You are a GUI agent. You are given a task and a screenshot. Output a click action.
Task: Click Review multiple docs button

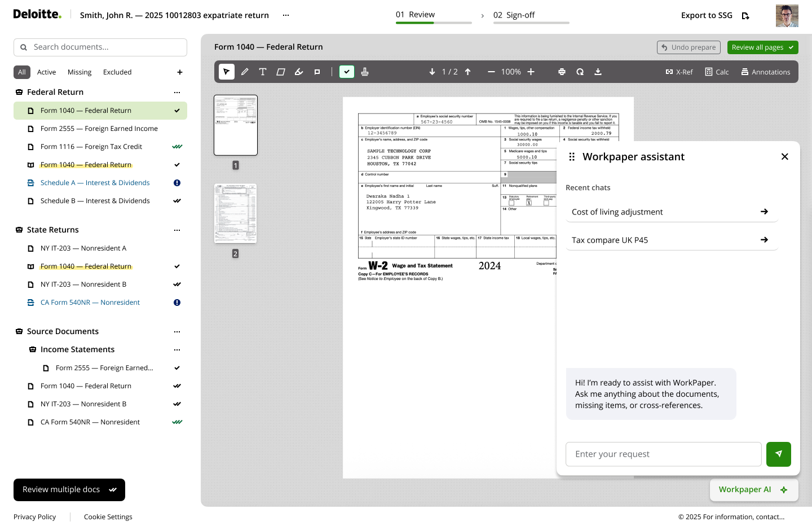click(69, 490)
